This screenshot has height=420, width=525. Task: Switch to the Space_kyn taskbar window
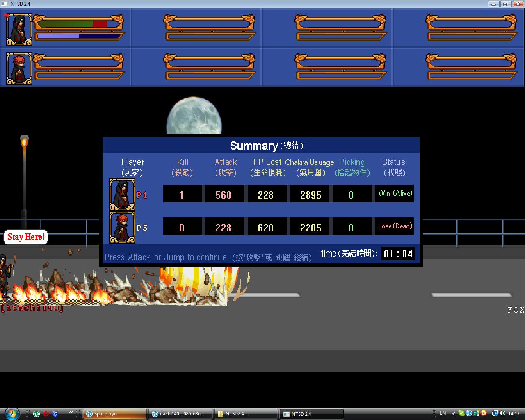pyautogui.click(x=115, y=414)
